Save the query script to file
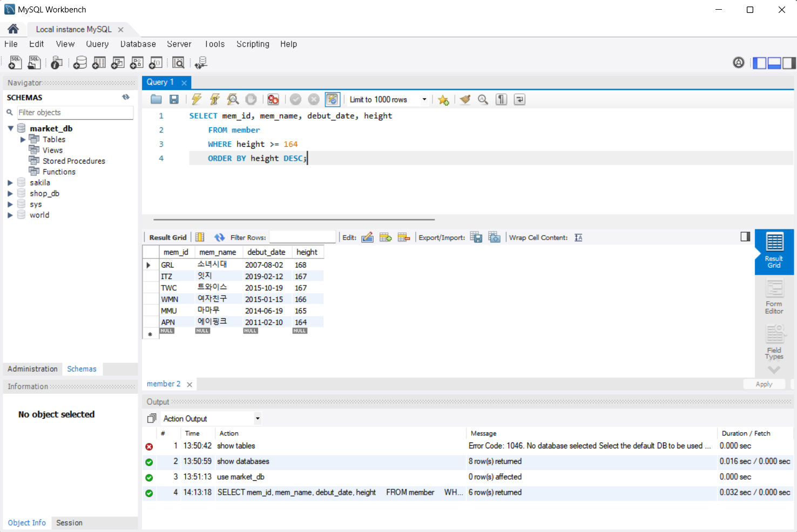 [x=174, y=99]
